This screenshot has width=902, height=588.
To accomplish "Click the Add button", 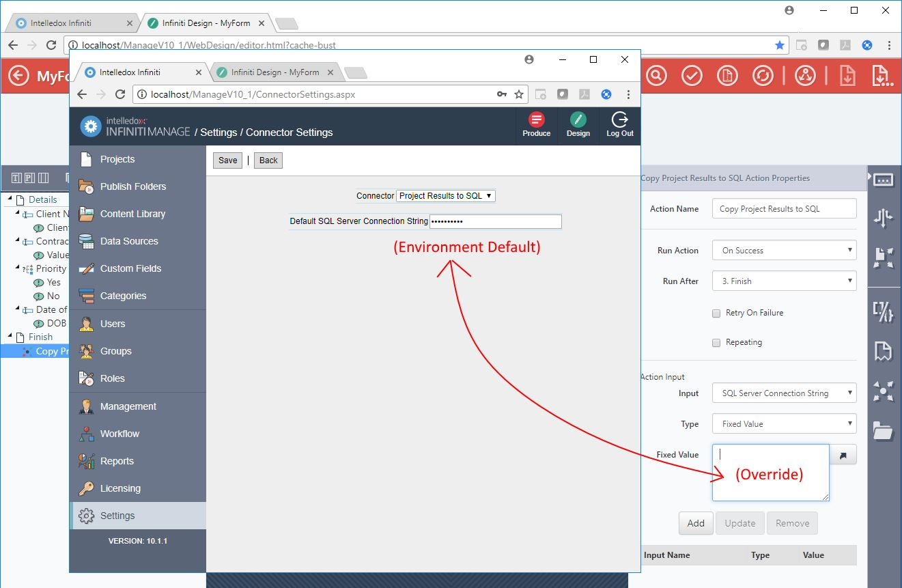I will [x=696, y=523].
